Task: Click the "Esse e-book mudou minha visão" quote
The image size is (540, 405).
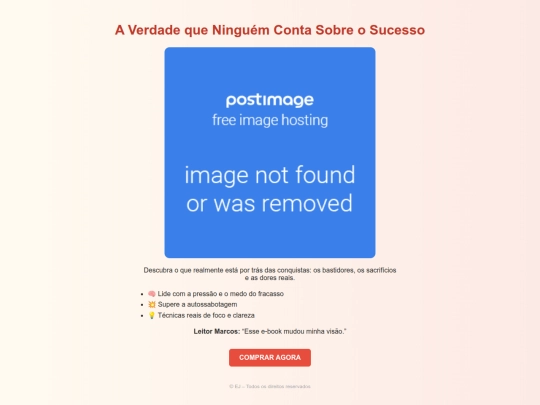Action: [294, 331]
